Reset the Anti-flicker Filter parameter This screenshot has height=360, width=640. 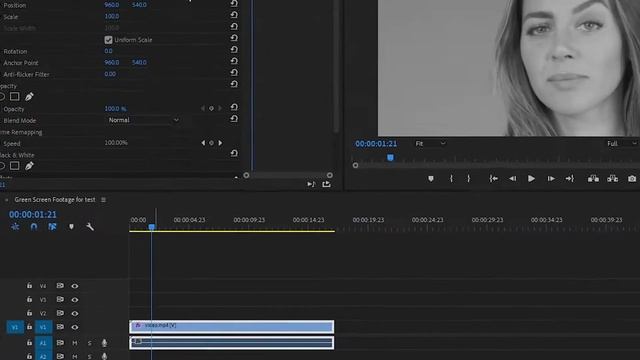[234, 72]
